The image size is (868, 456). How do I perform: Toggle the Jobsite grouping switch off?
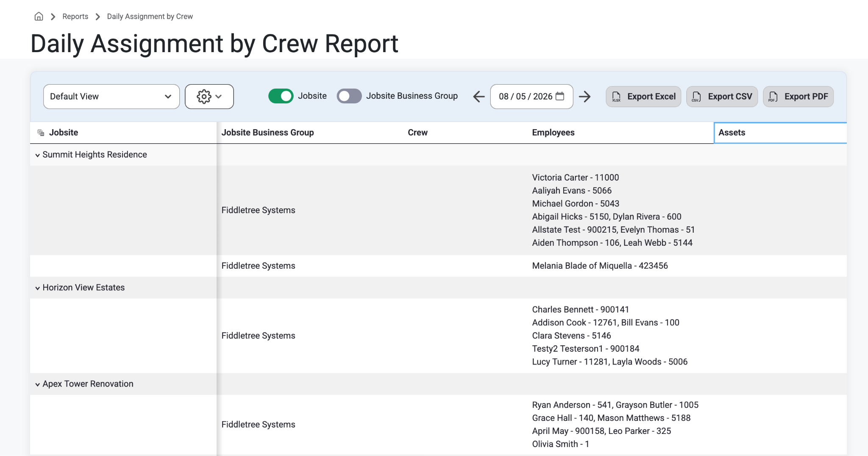coord(281,96)
